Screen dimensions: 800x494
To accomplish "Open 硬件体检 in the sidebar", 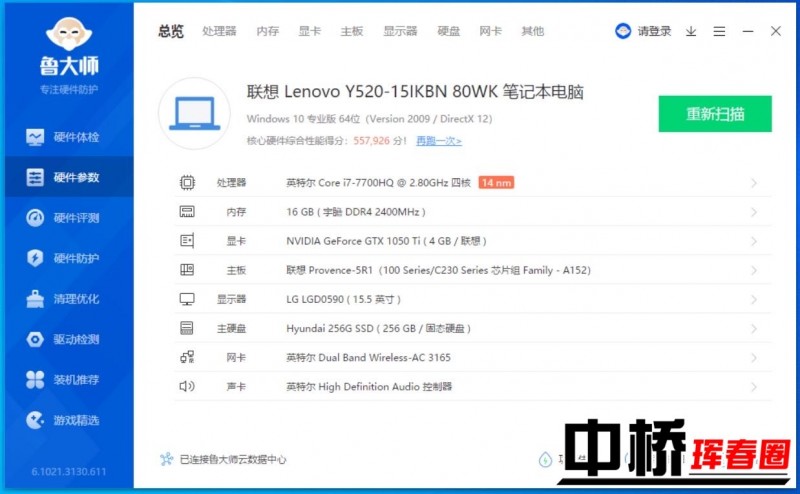I will [67, 137].
